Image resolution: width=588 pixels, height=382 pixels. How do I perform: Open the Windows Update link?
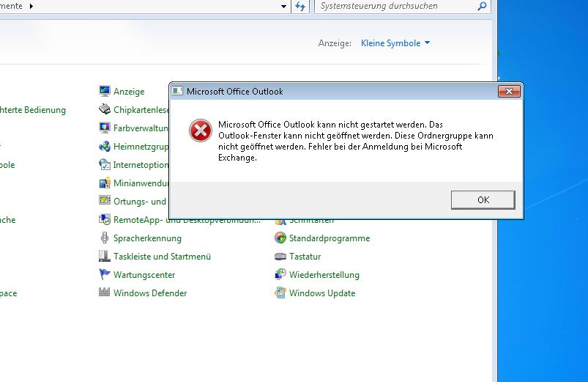(x=322, y=293)
